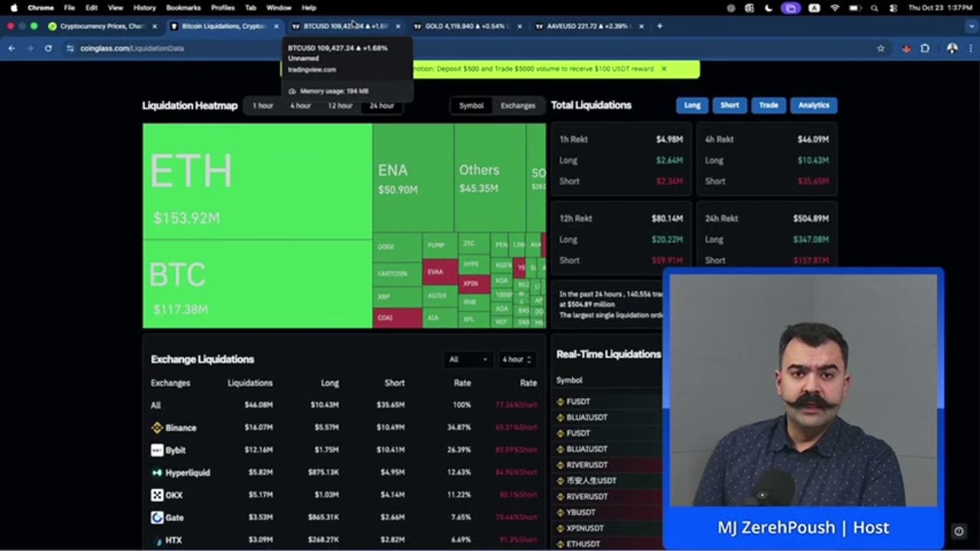Image resolution: width=980 pixels, height=551 pixels.
Task: Click the coin icon beside ETHUSDT
Action: pos(560,544)
